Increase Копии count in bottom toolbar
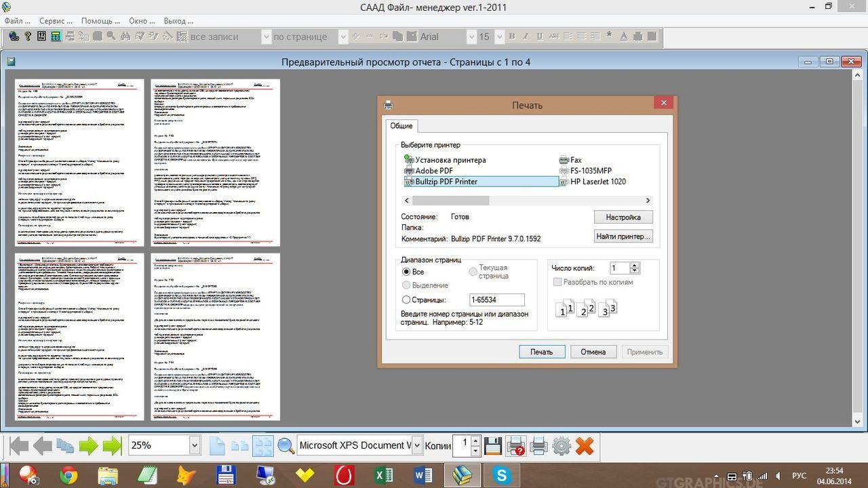The height and width of the screenshot is (488, 868). pyautogui.click(x=475, y=441)
